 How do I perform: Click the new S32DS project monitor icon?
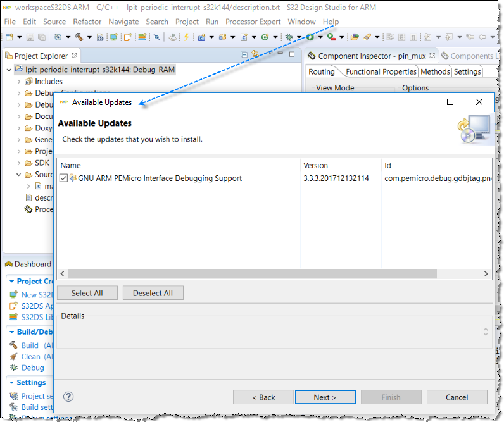point(114,37)
